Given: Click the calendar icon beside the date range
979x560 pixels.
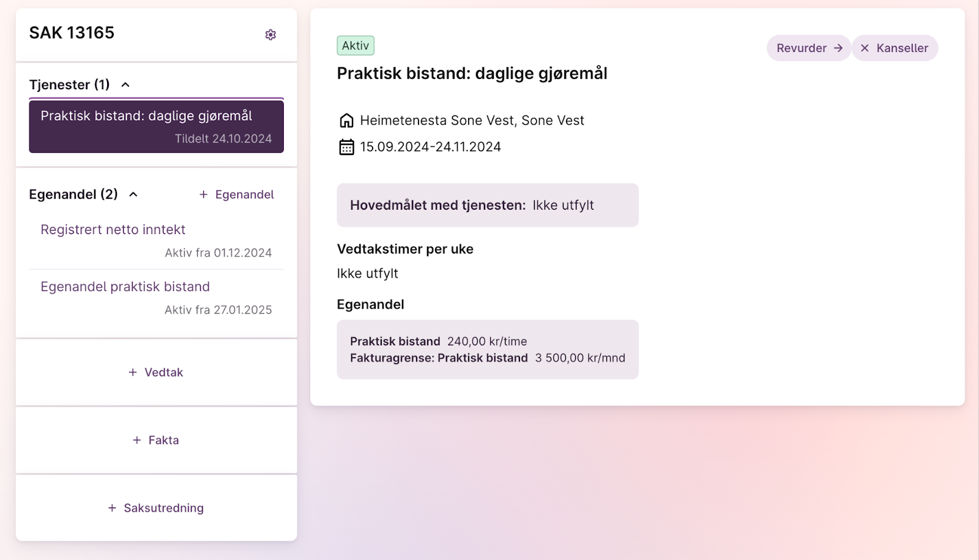Looking at the screenshot, I should 346,147.
